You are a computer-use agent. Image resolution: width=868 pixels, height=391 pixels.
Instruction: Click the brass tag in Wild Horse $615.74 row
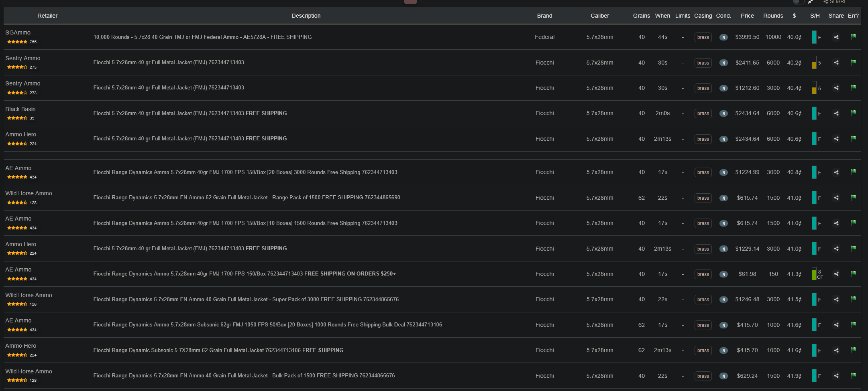703,198
